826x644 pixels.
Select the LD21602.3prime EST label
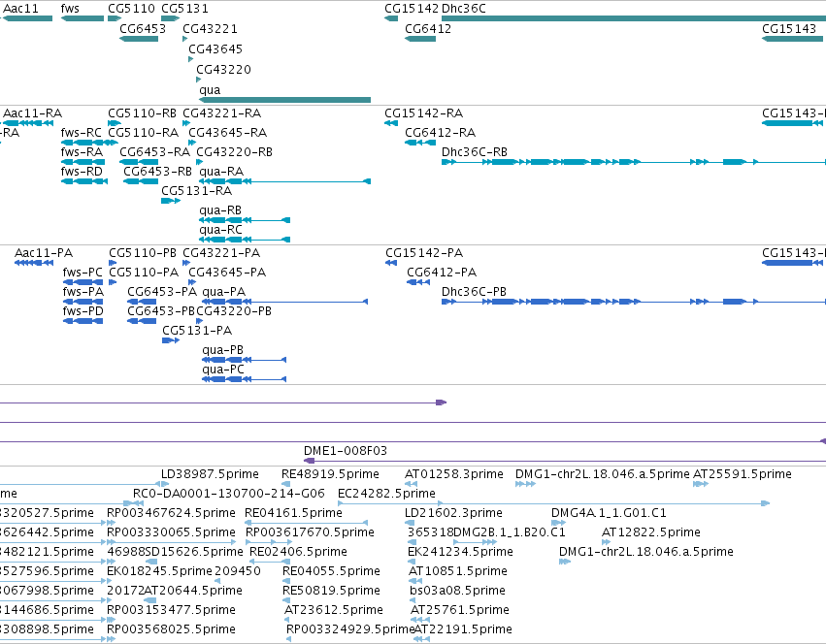pos(453,513)
